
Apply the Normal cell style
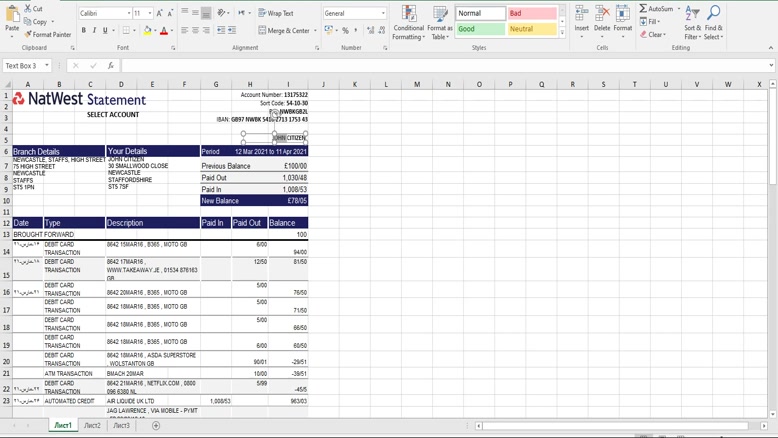point(480,13)
